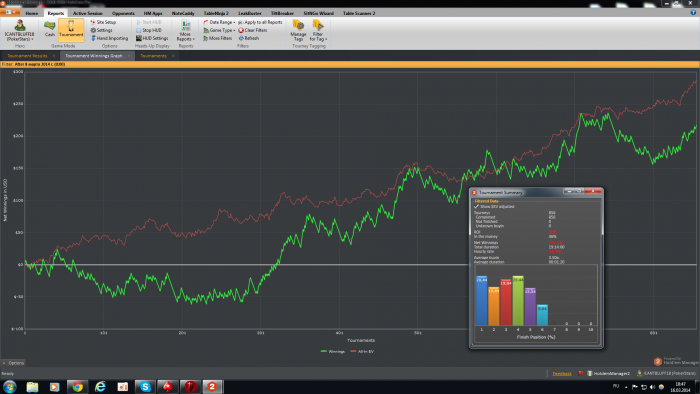Click the volume icon in system tray
This screenshot has height=394, width=700.
(652, 386)
